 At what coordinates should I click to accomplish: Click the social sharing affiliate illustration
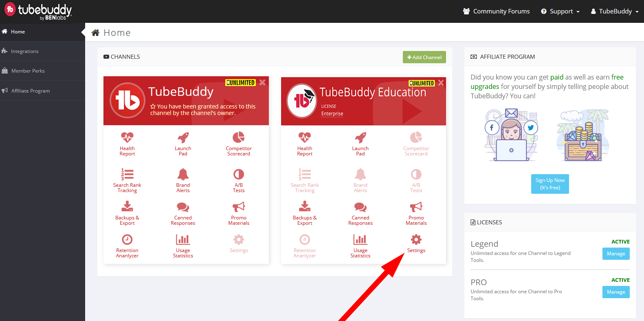tap(511, 135)
